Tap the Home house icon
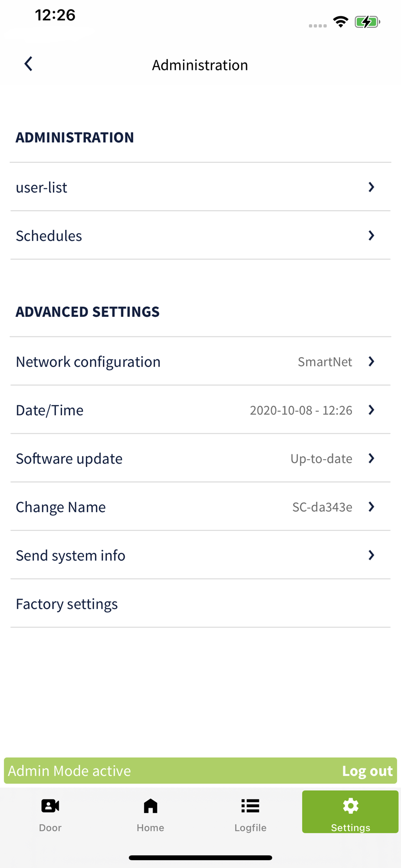Image resolution: width=401 pixels, height=868 pixels. click(x=151, y=806)
